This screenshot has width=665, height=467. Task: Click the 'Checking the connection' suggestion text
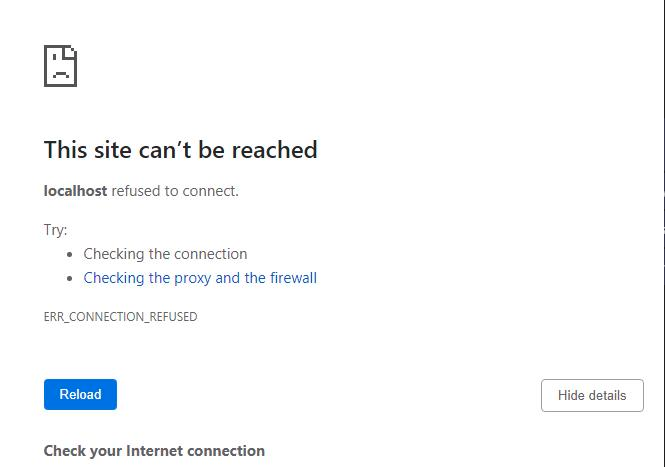(165, 254)
